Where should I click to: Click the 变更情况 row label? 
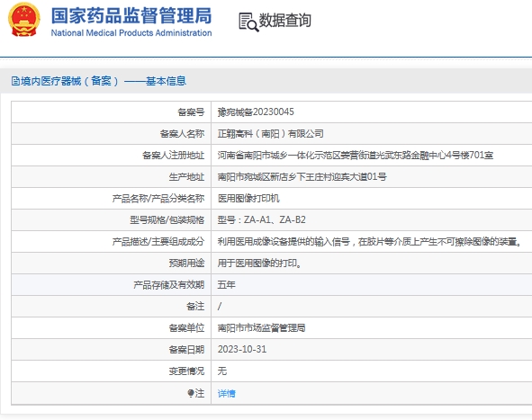(x=186, y=371)
